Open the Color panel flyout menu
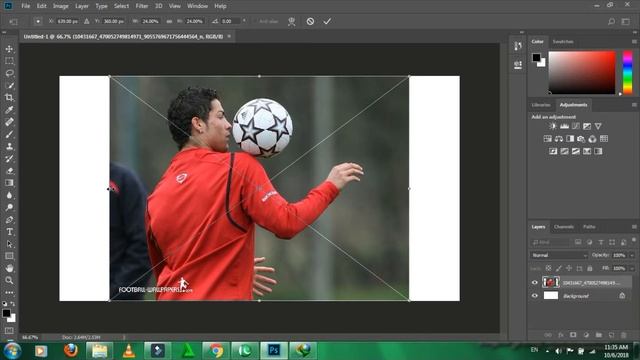Viewport: 640px width, 360px height. 634,42
